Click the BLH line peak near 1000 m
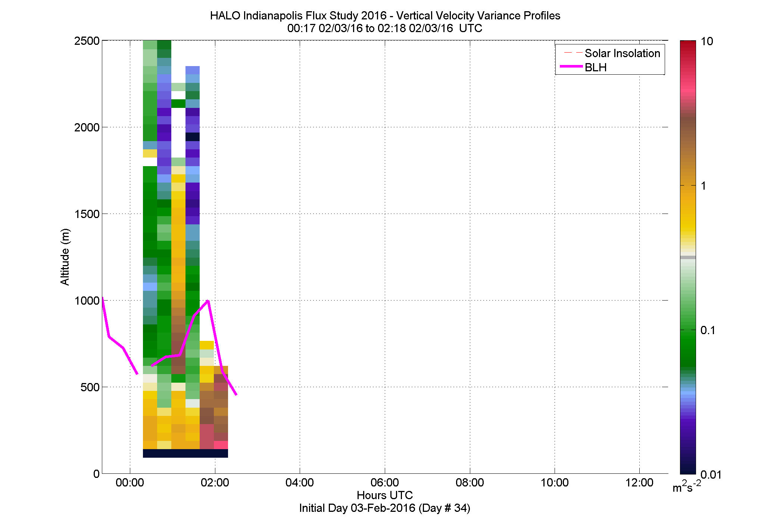Screen dimensions: 783x532 [x=208, y=301]
